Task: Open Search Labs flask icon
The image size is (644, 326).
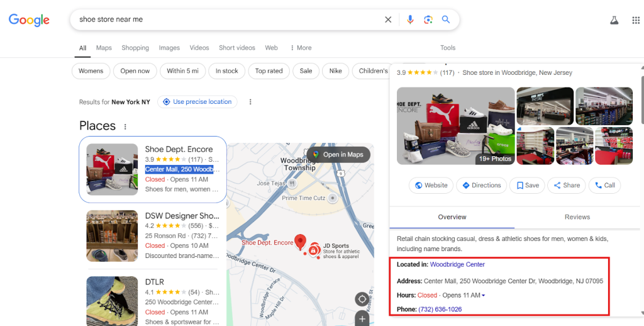Action: click(x=614, y=20)
